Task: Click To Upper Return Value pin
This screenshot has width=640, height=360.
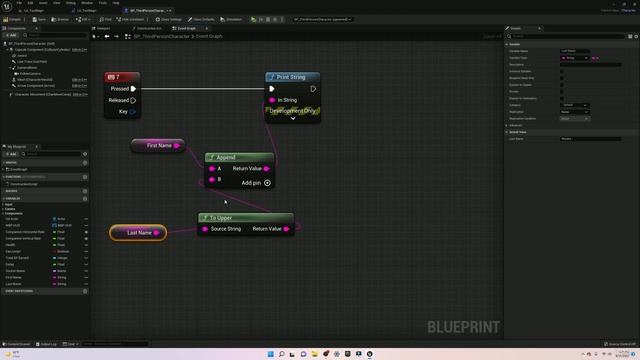Action: [x=287, y=229]
